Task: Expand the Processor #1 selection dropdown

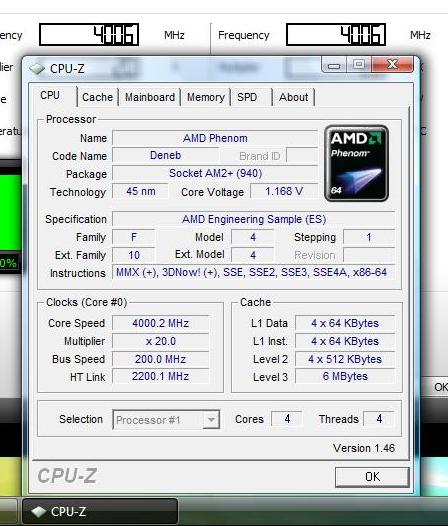Action: (x=211, y=420)
